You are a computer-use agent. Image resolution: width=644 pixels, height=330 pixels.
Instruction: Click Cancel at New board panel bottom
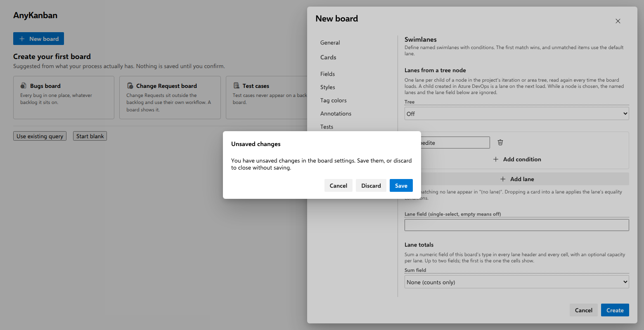[x=584, y=310]
